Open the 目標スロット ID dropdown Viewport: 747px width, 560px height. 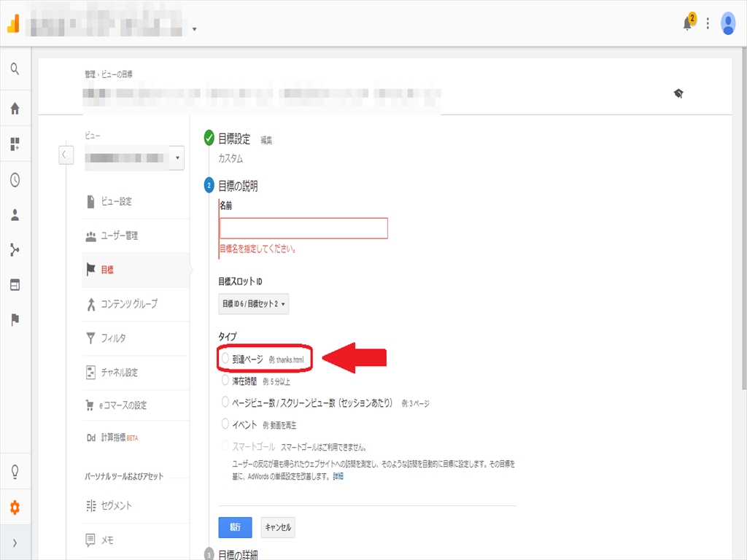(253, 303)
